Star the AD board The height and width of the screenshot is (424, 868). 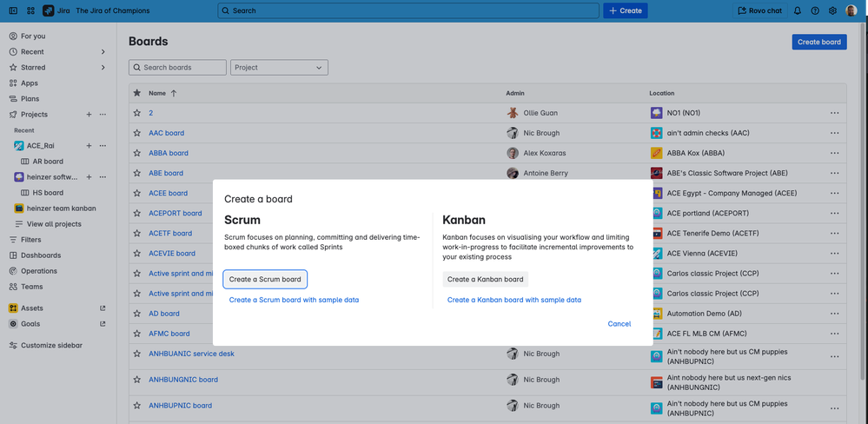137,314
